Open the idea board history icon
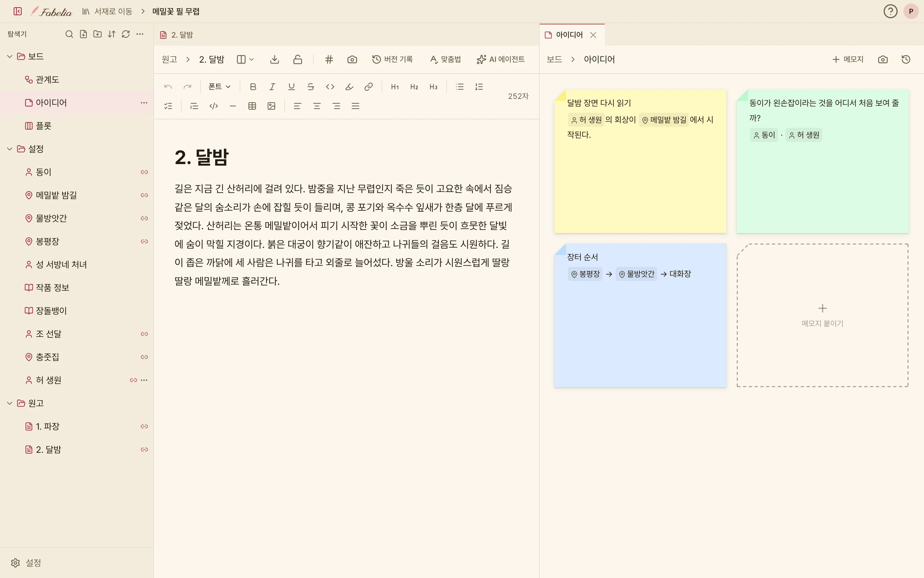924x578 pixels. click(906, 59)
